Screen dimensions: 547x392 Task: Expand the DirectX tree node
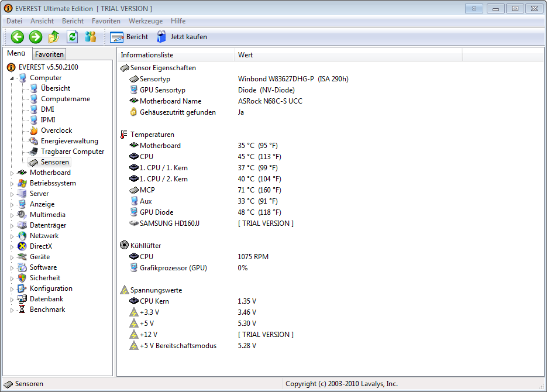point(12,247)
